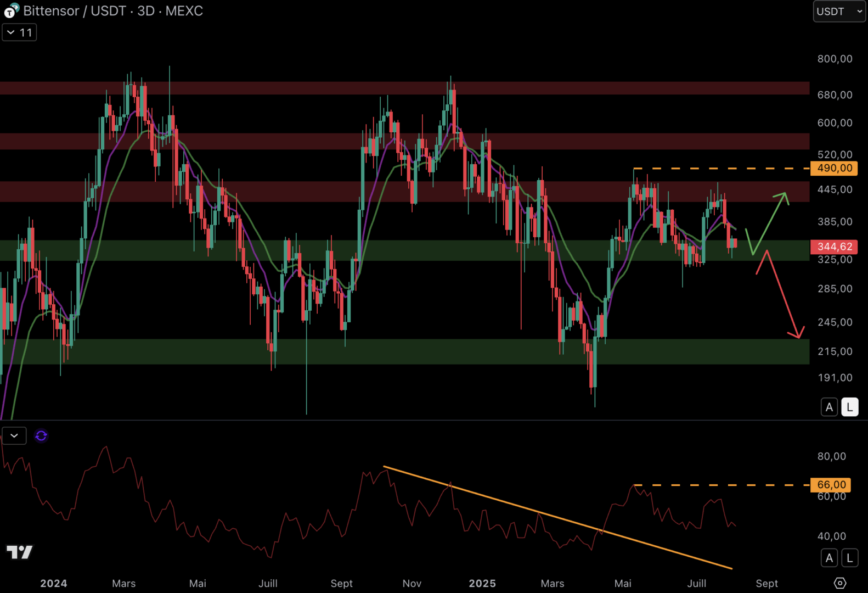Toggle auto scale A on price pane

(829, 407)
